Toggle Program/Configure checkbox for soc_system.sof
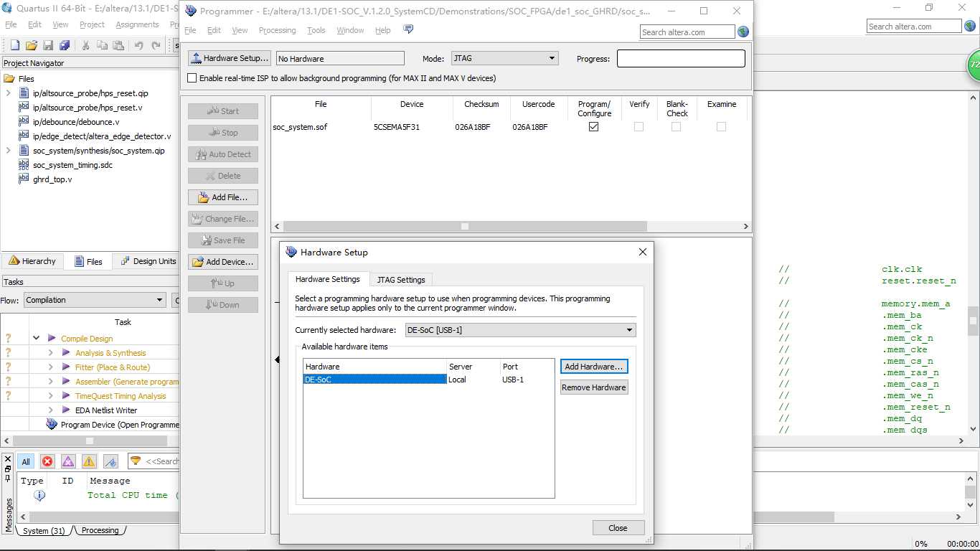This screenshot has width=980, height=551. pyautogui.click(x=593, y=126)
